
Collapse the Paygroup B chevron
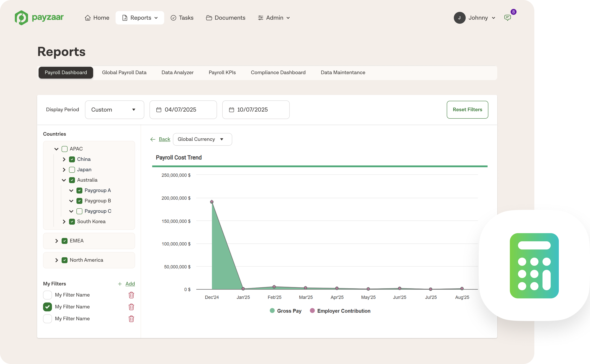tap(71, 201)
